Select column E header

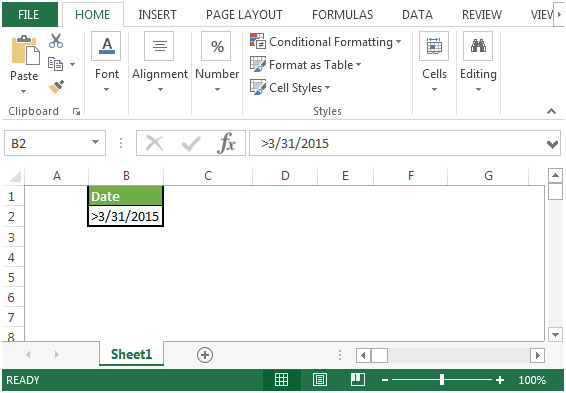[x=345, y=176]
